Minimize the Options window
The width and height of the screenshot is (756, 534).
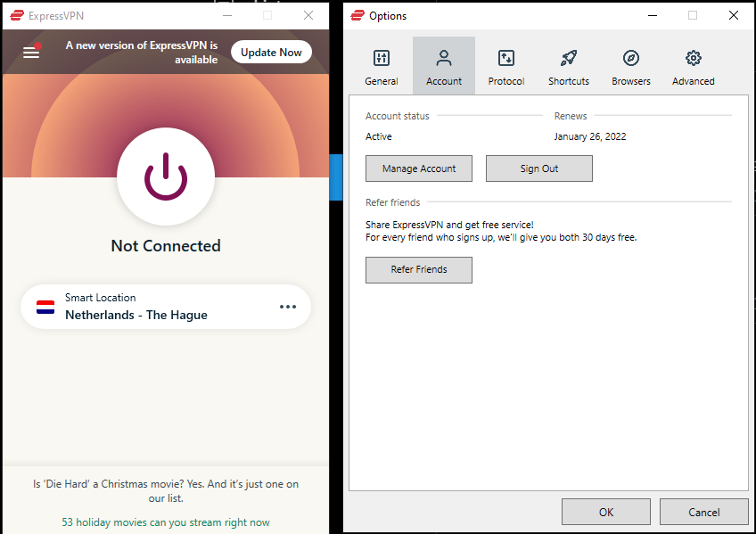[x=653, y=15]
